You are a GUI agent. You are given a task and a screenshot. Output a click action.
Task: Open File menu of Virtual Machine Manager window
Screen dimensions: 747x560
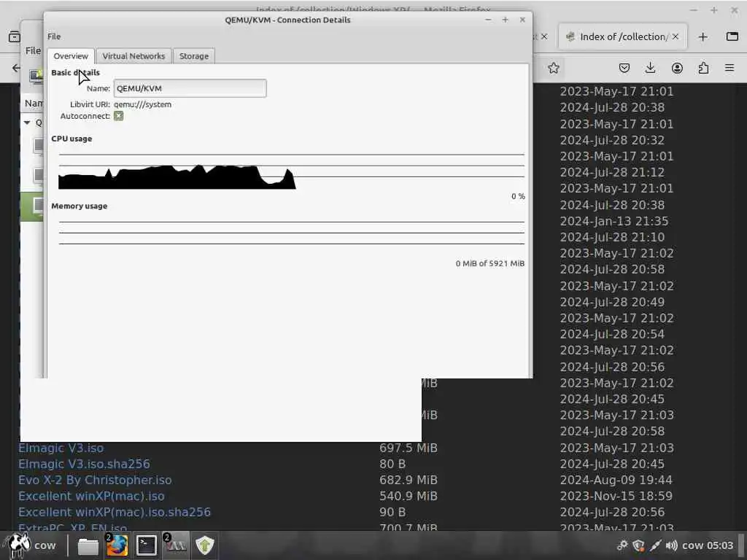tap(32, 50)
